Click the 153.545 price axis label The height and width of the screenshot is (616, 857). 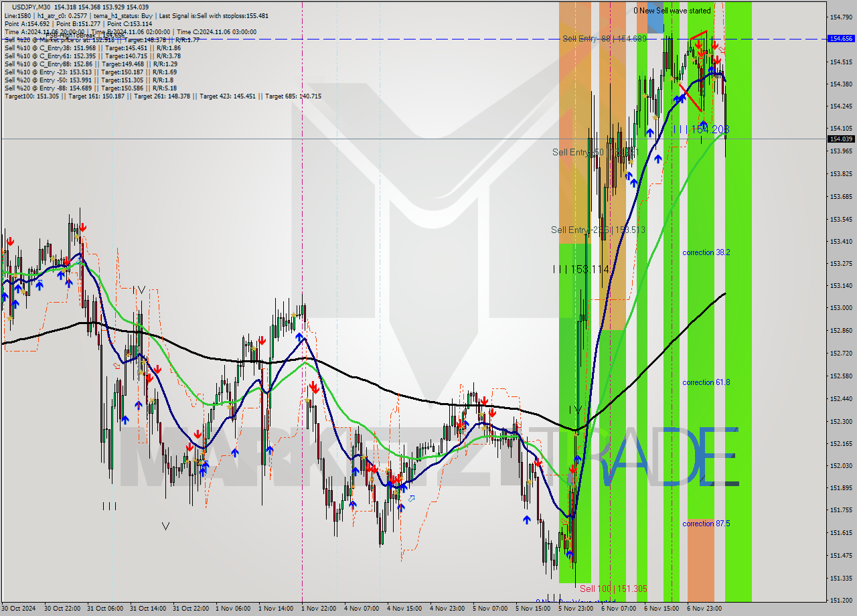click(x=841, y=219)
